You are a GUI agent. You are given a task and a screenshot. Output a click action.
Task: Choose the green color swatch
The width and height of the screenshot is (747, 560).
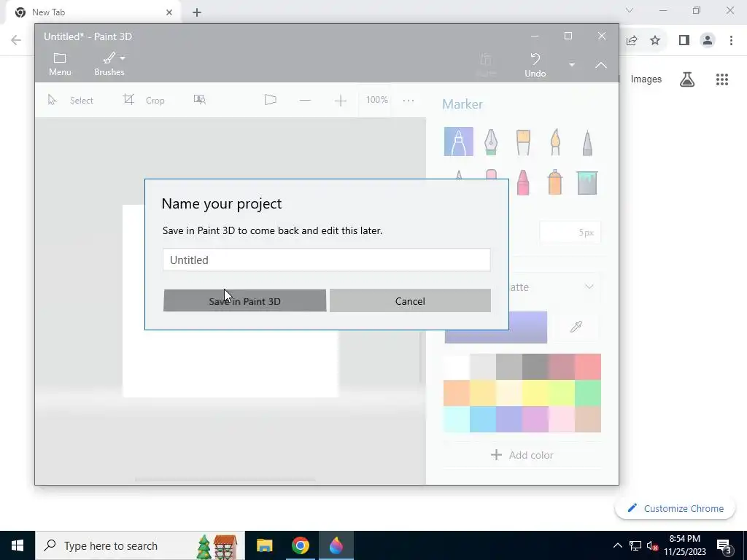click(588, 392)
